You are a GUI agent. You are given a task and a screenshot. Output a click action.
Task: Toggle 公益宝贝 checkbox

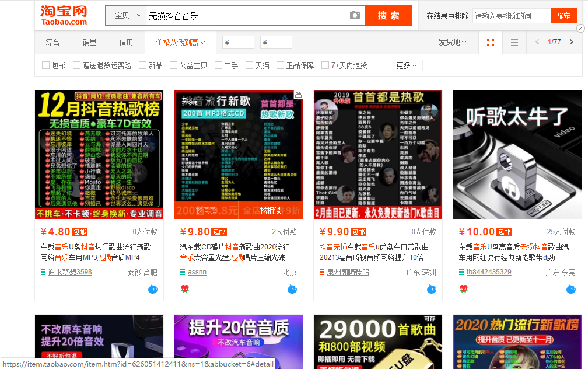click(x=173, y=65)
